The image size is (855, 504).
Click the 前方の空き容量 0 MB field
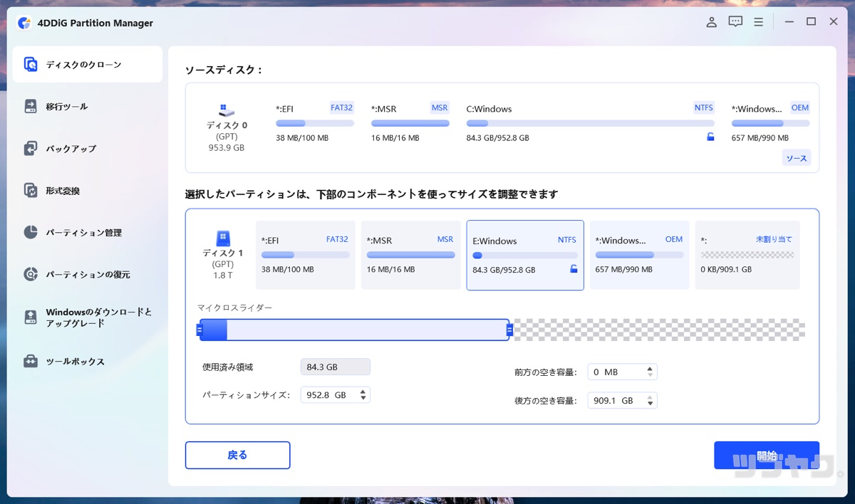click(622, 372)
